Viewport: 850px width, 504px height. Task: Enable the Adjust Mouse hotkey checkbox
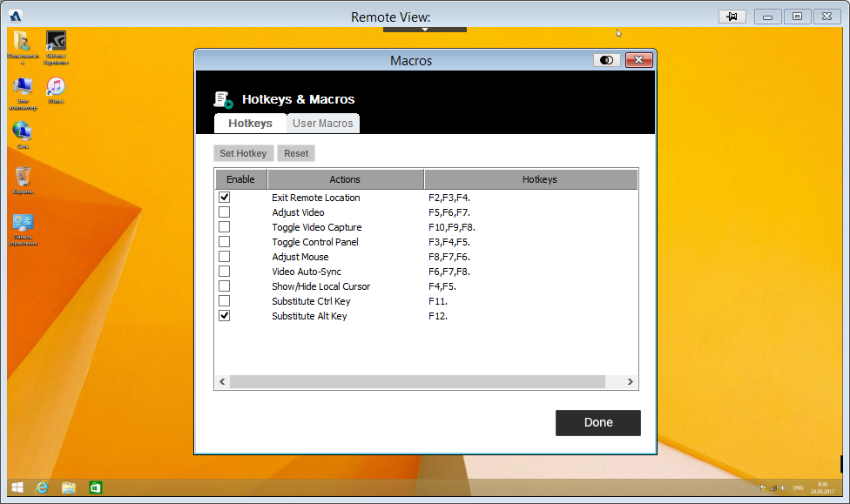225,256
